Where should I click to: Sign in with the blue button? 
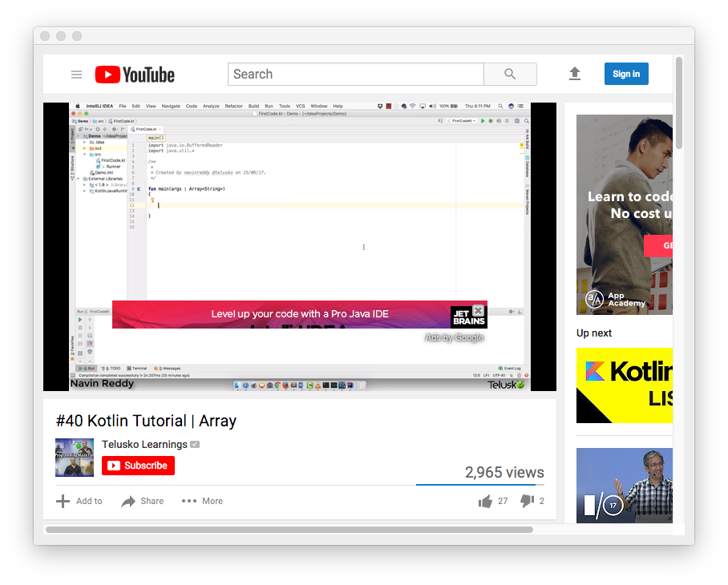626,74
